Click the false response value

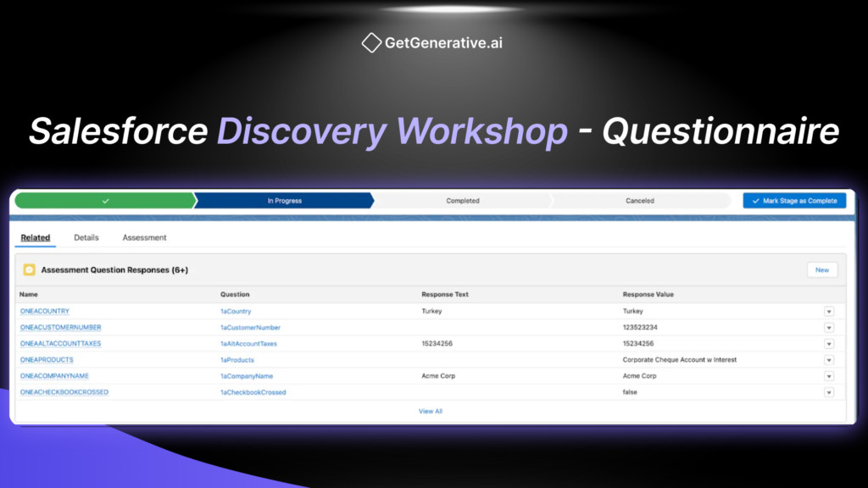(x=630, y=392)
